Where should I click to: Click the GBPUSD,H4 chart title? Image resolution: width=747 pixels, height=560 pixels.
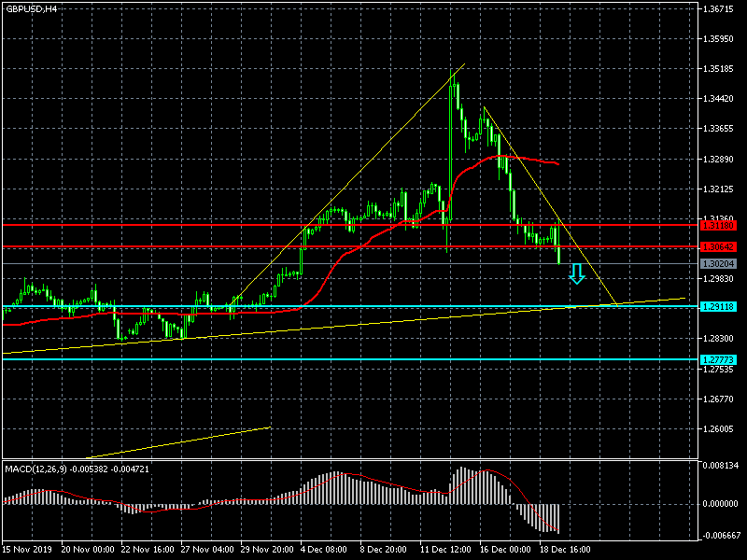pyautogui.click(x=31, y=8)
